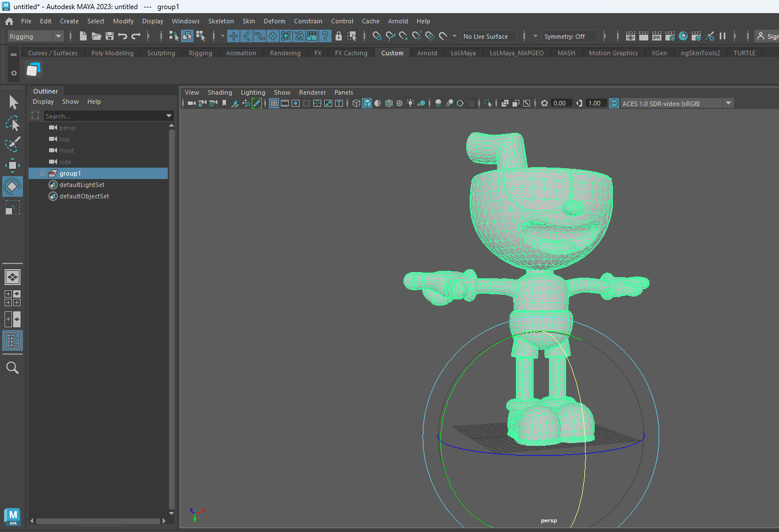Image resolution: width=779 pixels, height=532 pixels.
Task: Open the Symmetry: Off setting
Action: [569, 36]
